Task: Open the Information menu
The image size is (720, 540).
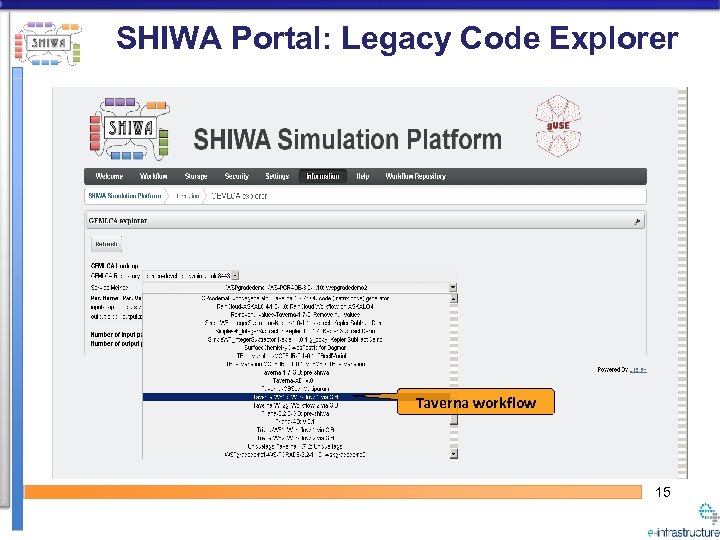Action: click(x=323, y=176)
